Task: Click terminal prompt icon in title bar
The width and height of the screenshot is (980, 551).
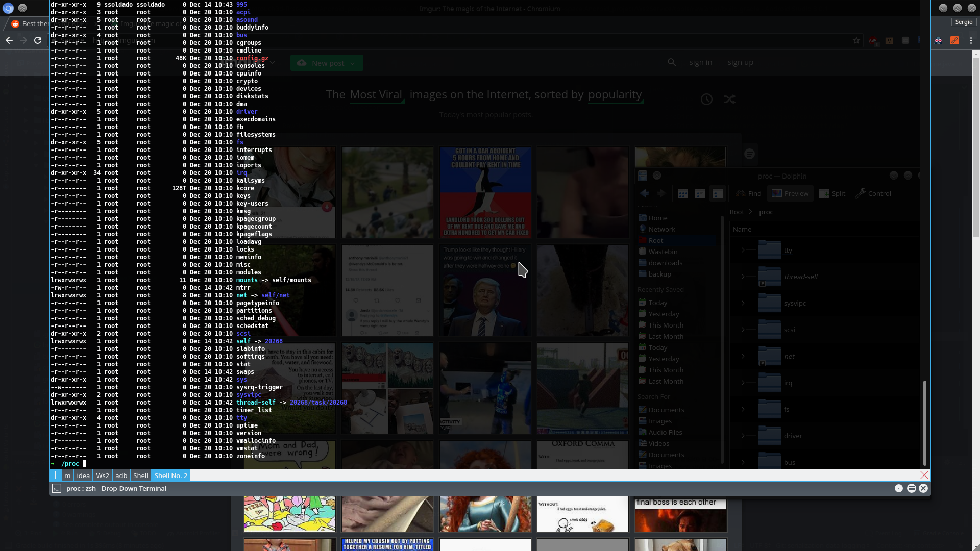Action: click(57, 488)
